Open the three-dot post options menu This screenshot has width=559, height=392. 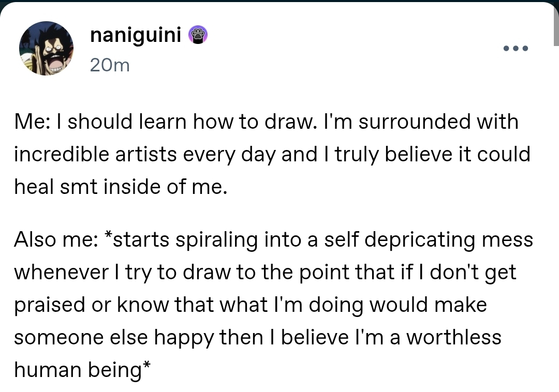tap(516, 49)
